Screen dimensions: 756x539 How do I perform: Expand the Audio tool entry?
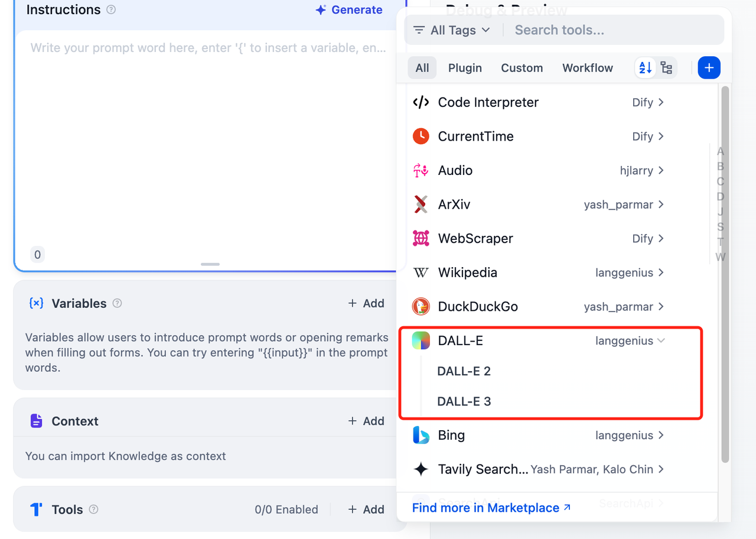(661, 170)
